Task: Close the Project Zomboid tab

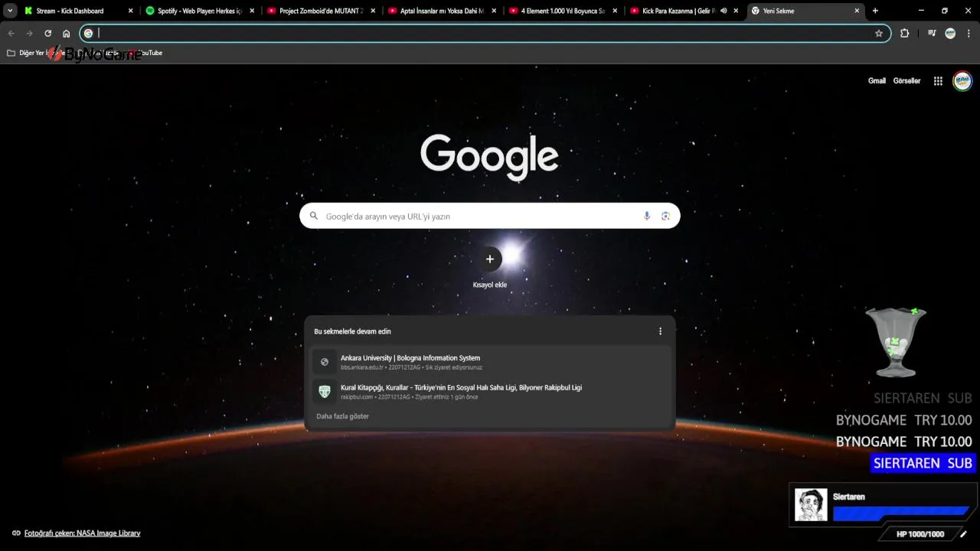Action: pyautogui.click(x=373, y=11)
